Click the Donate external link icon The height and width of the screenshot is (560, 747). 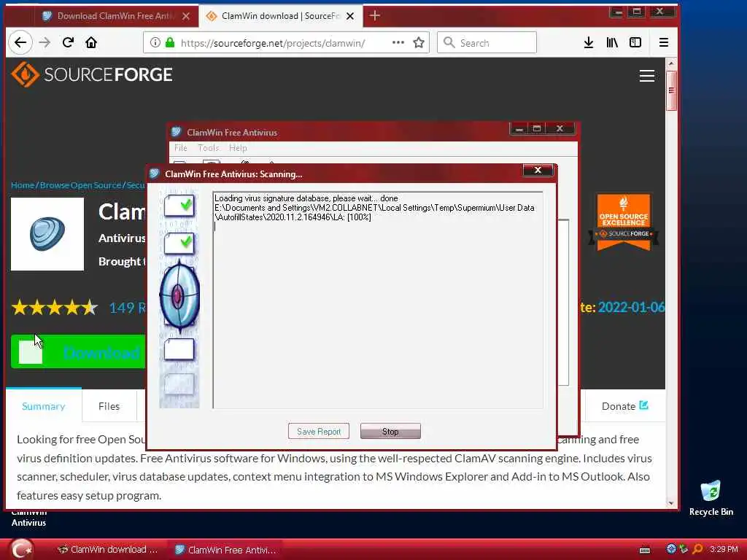point(643,405)
